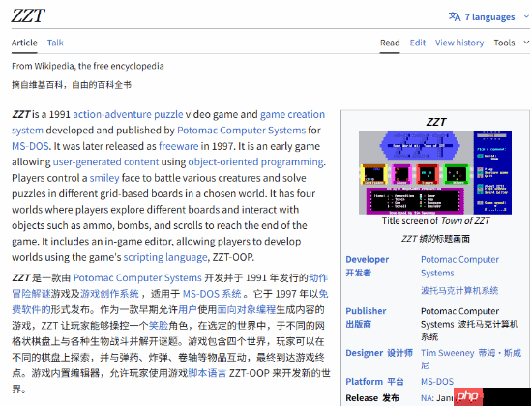Click the 'Title screen of Town of ZZT' caption
Screen dimensions: 532x406
(435, 221)
